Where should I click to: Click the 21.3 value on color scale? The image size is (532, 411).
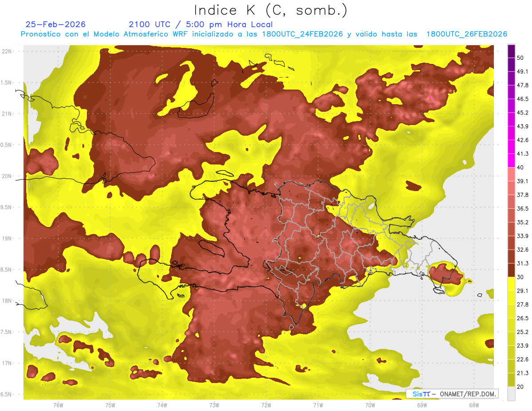click(x=523, y=373)
